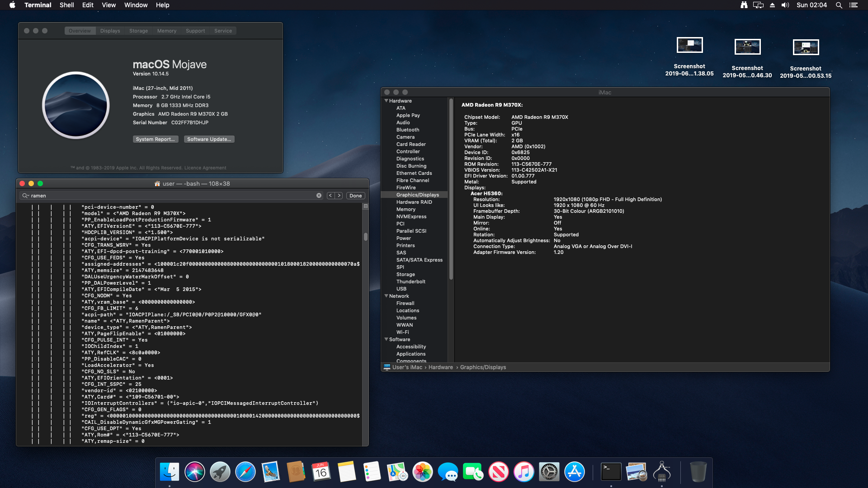The width and height of the screenshot is (868, 488).
Task: Click the Terminal window vertical scrollbar
Action: coord(366,237)
